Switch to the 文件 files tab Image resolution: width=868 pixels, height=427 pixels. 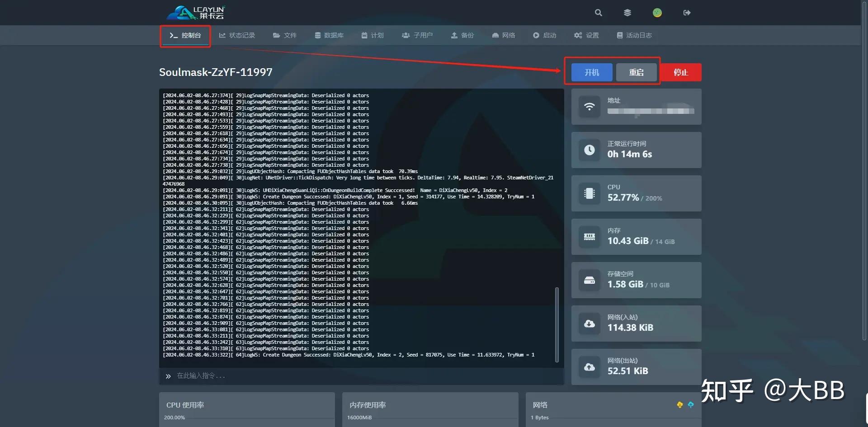click(285, 35)
